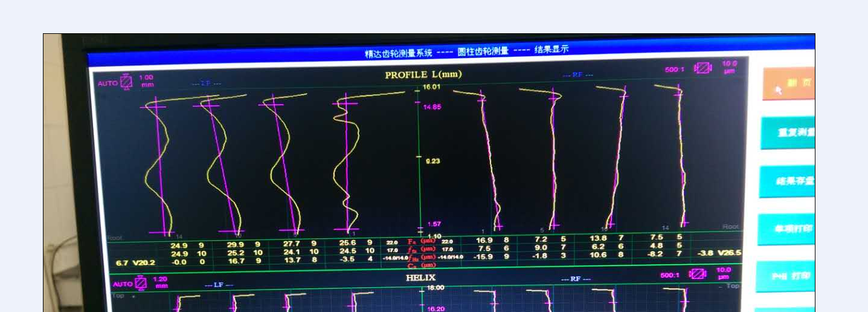The height and width of the screenshot is (312, 868).
Task: Click the 13.8 table value
Action: 598,239
